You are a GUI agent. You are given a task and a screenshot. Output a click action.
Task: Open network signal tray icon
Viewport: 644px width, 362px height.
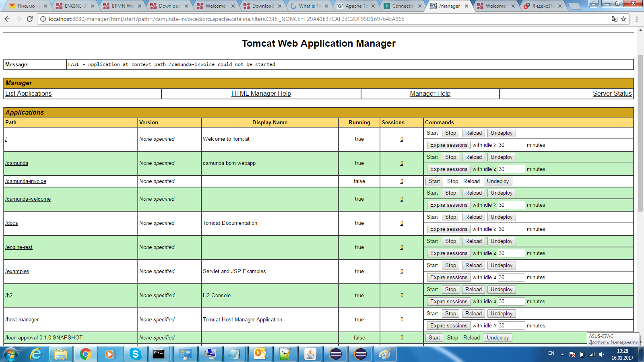pyautogui.click(x=592, y=354)
